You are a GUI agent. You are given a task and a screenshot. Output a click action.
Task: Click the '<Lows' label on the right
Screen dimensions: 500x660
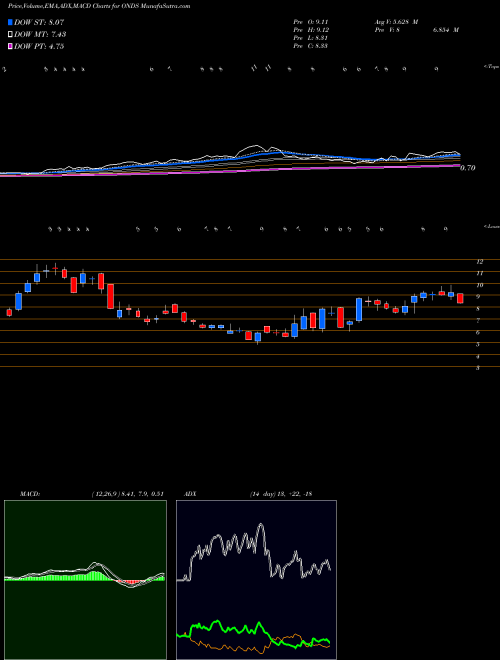tap(492, 227)
